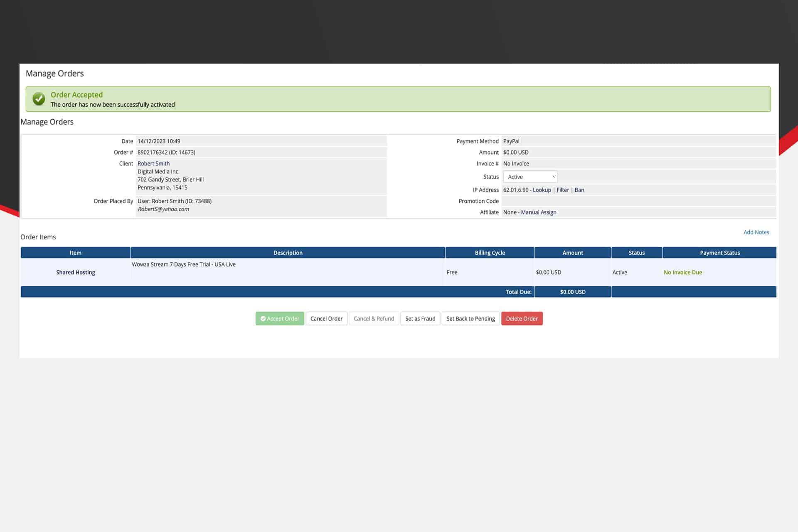Click the Digital Media Inc. company text

(x=158, y=172)
